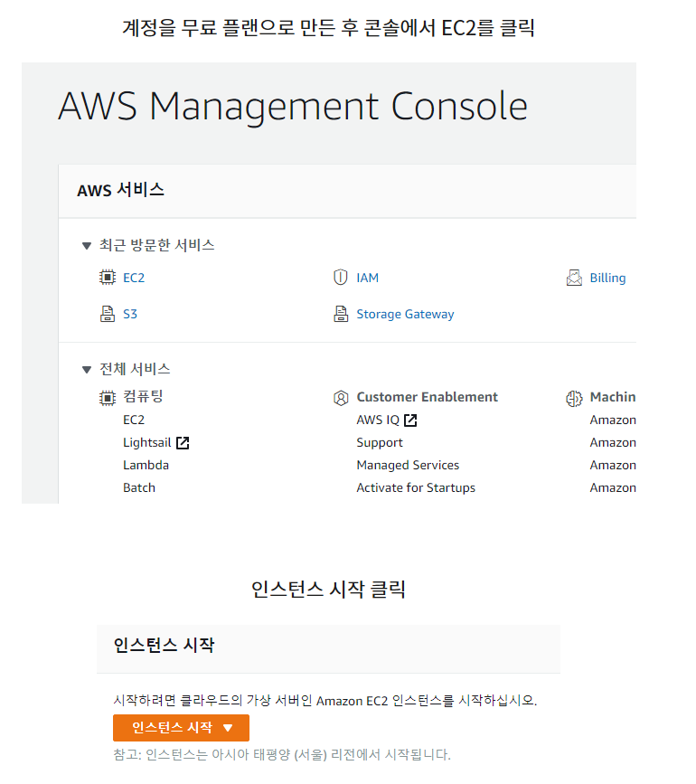This screenshot has height=784, width=696.
Task: Click the EC2 chip icon in recent services
Action: (x=108, y=277)
